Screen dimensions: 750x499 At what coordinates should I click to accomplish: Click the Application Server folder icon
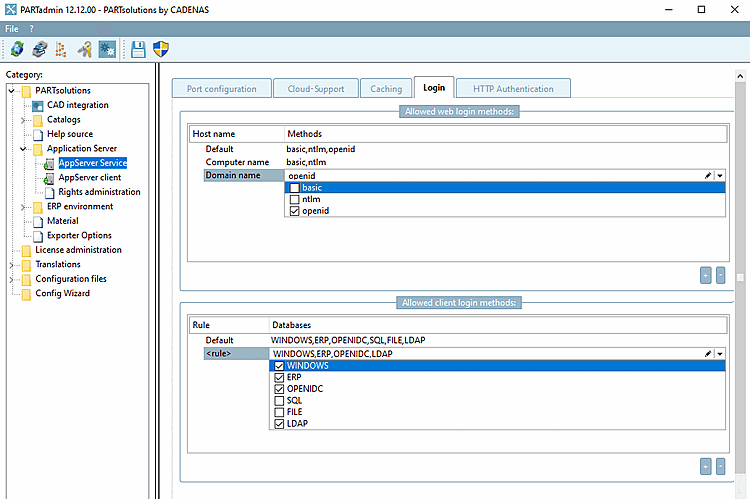pos(38,149)
